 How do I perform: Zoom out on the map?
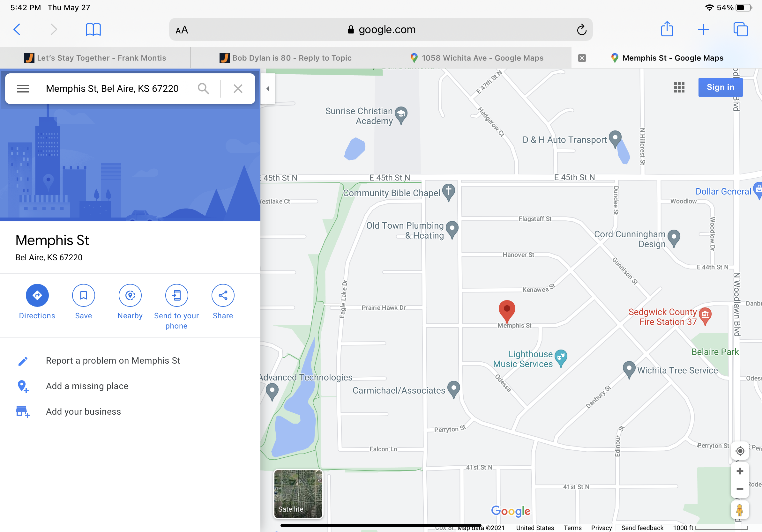click(740, 489)
